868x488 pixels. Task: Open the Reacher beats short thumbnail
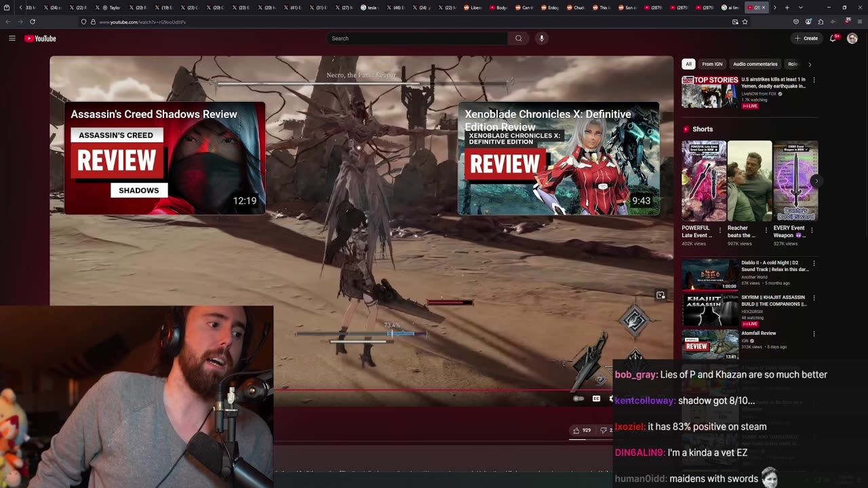pos(749,181)
